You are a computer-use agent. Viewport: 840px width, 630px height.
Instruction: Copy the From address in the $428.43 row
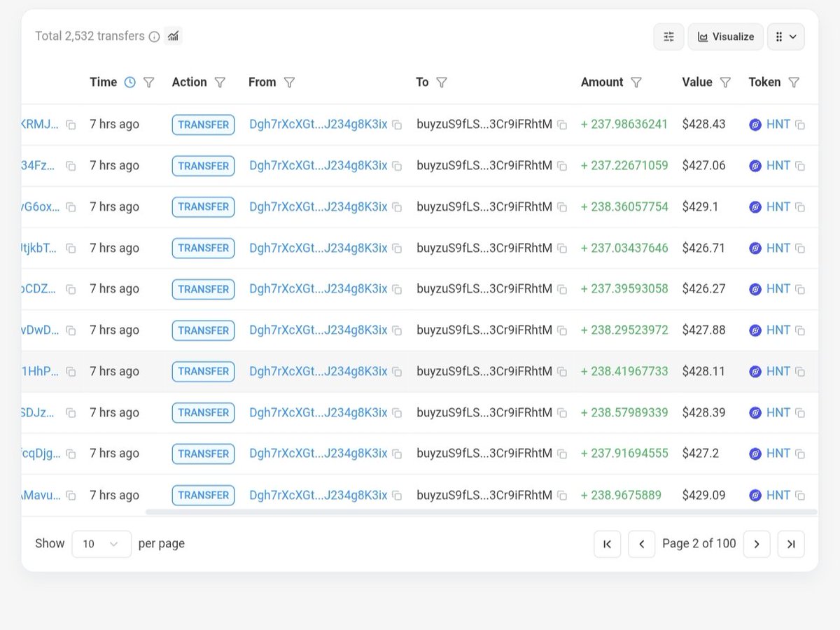397,125
